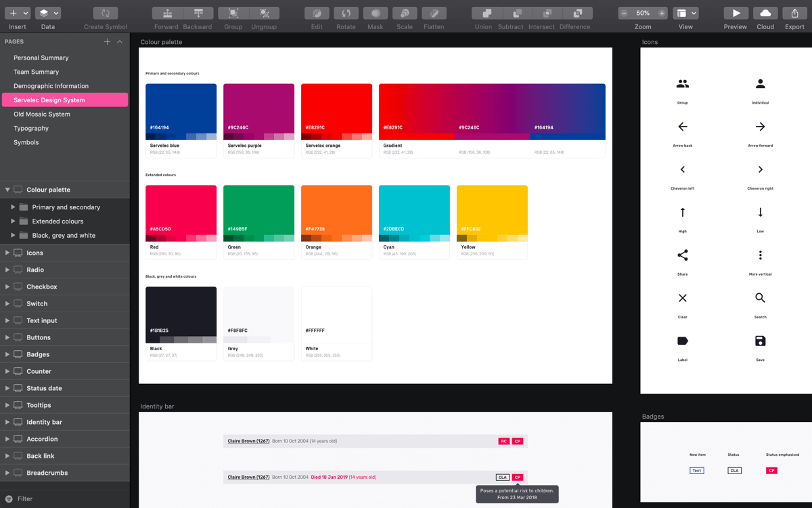
Task: Open the View dropdown
Action: pos(686,13)
